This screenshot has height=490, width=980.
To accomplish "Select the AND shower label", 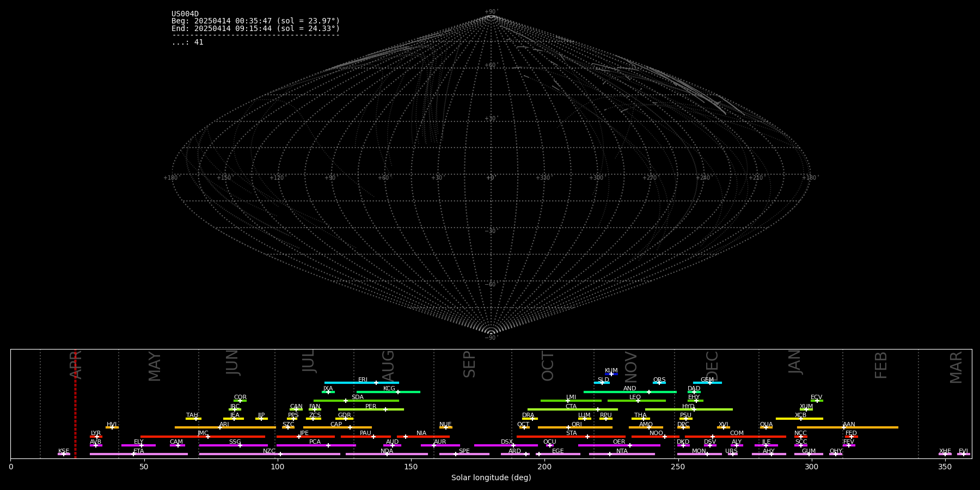I will click(x=630, y=388).
